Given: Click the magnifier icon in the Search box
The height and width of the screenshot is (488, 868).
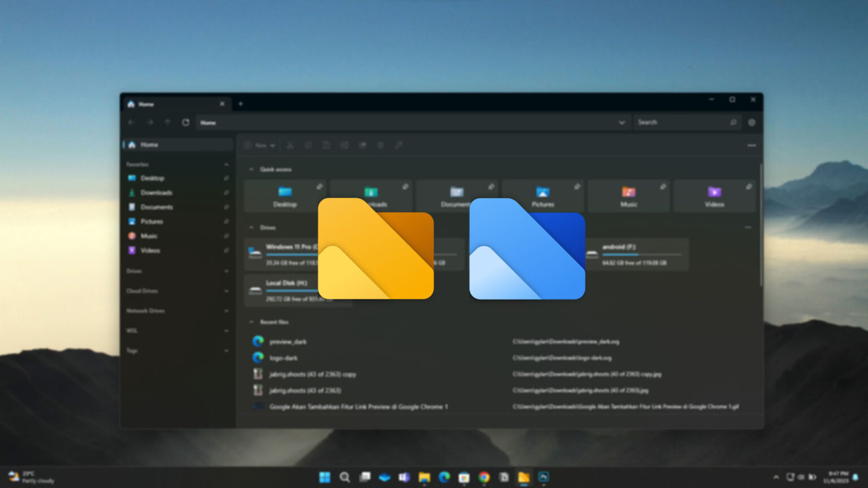Looking at the screenshot, I should [733, 123].
